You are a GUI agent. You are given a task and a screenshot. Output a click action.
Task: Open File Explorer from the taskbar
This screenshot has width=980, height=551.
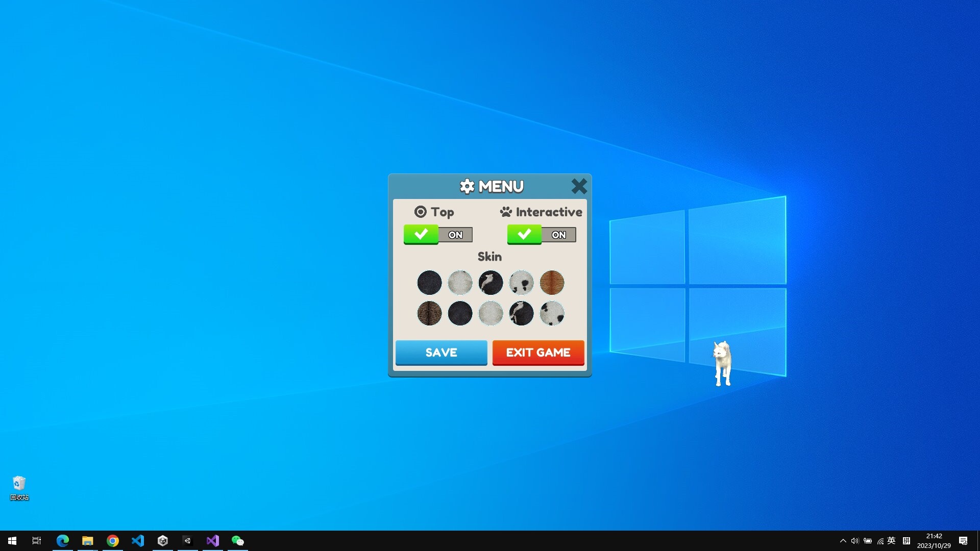point(87,540)
